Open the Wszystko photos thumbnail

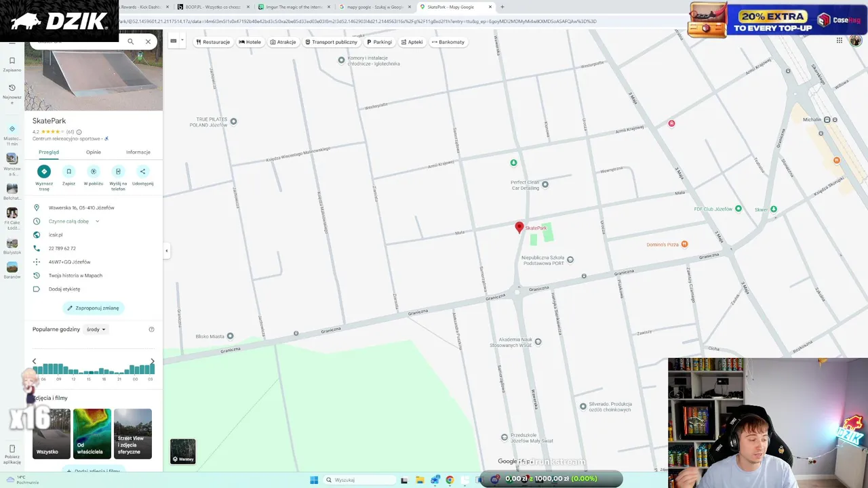[52, 434]
